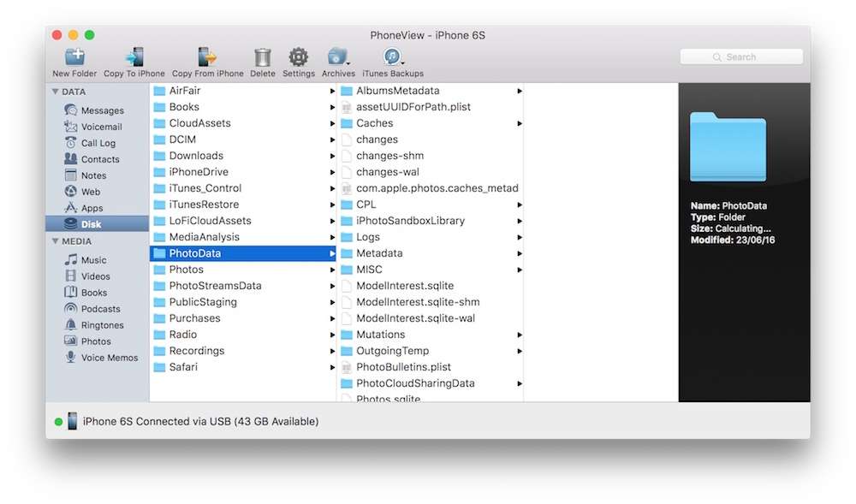The height and width of the screenshot is (504, 856).
Task: Expand the Caches folder arrow
Action: [x=520, y=123]
